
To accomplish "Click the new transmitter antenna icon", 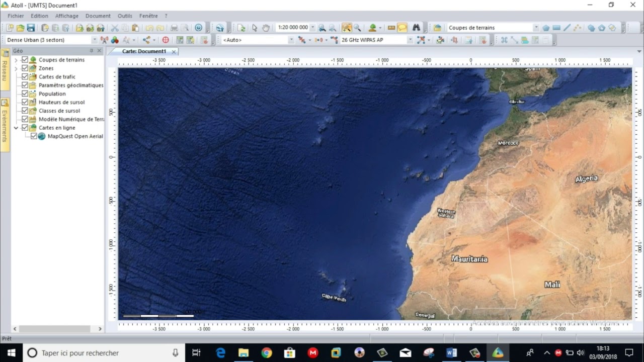I will coord(105,40).
